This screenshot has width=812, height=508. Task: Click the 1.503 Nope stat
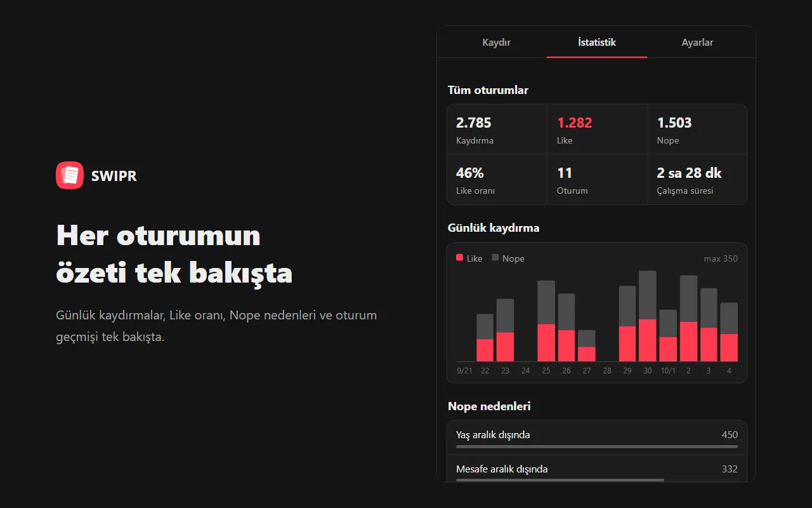(697, 130)
